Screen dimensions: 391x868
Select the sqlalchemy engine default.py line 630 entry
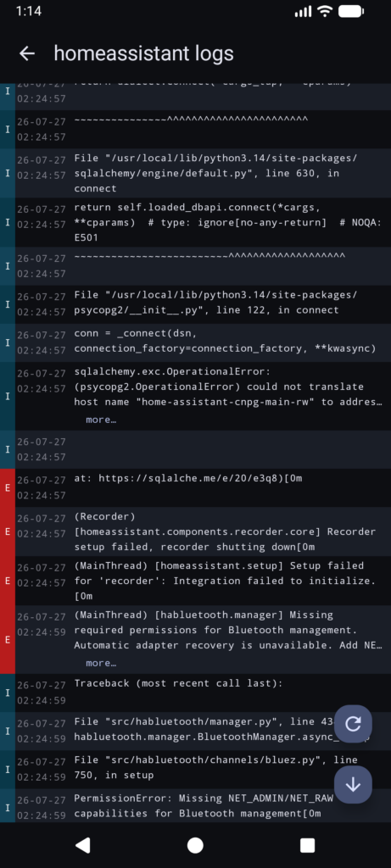pyautogui.click(x=195, y=173)
